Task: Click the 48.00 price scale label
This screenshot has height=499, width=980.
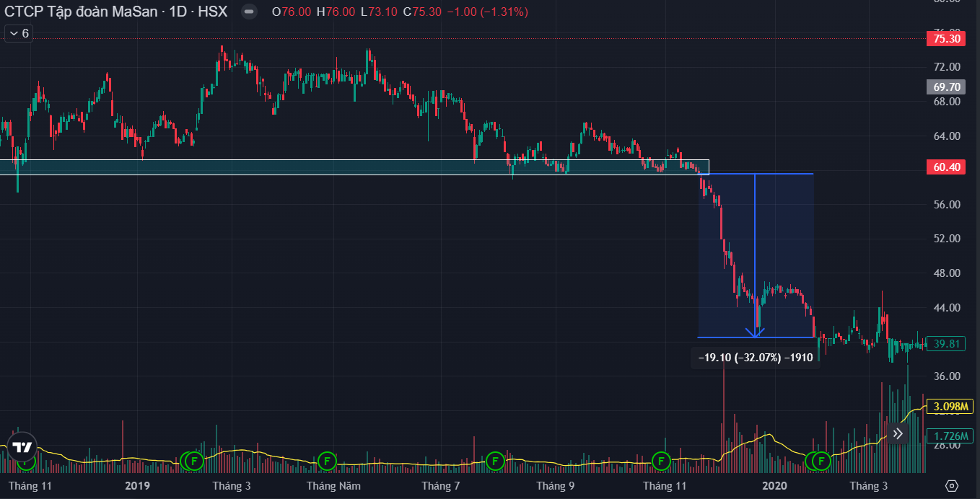Action: pyautogui.click(x=946, y=273)
